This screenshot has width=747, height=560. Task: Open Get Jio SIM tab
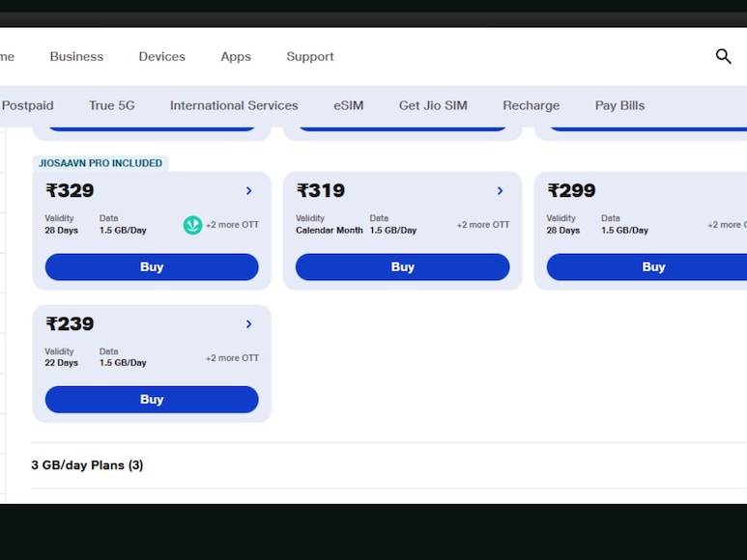[433, 105]
